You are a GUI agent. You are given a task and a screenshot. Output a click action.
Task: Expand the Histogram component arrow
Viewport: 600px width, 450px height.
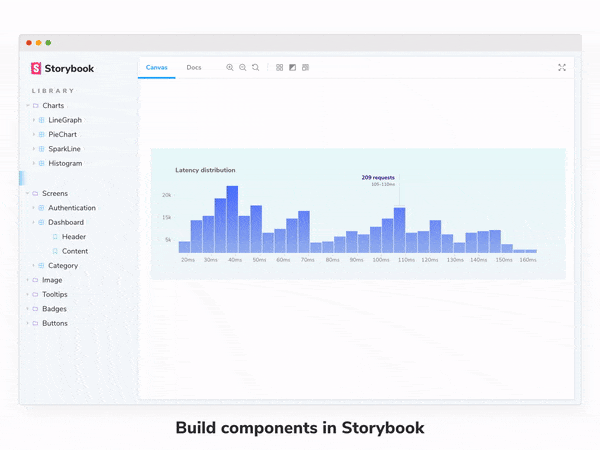34,163
